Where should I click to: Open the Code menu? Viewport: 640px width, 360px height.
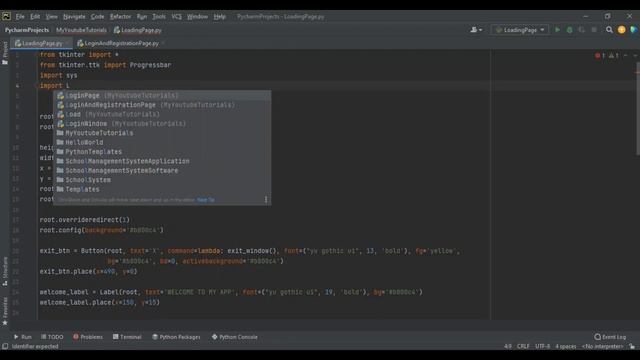click(x=97, y=16)
